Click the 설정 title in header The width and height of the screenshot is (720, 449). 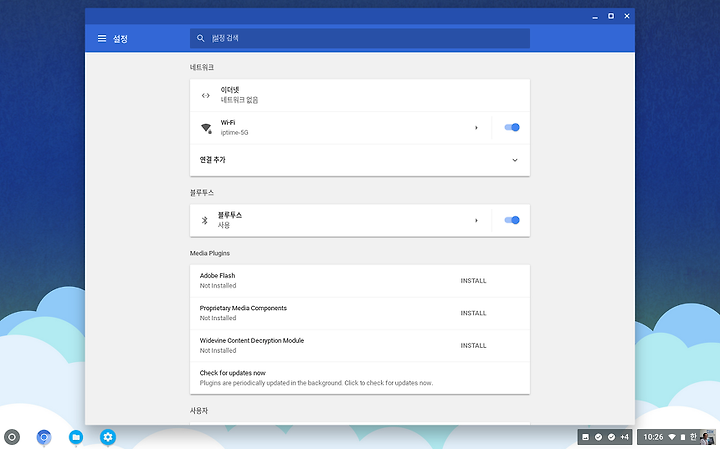(x=120, y=39)
